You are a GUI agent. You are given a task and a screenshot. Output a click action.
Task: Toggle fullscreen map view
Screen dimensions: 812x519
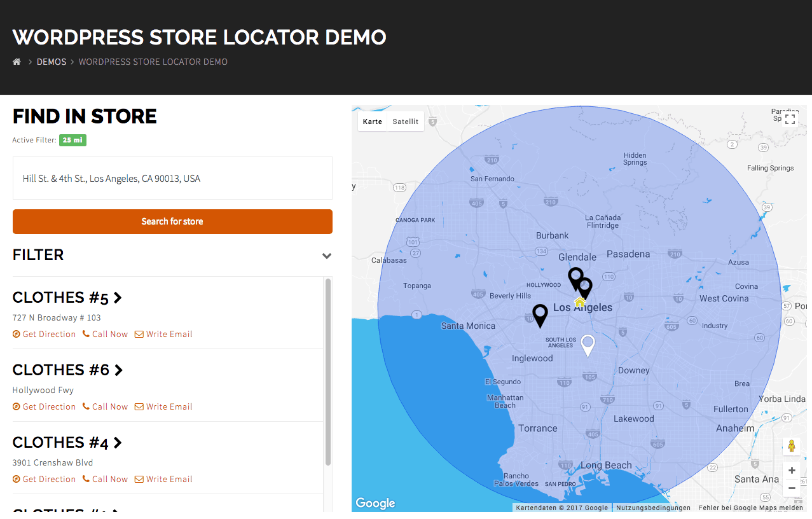tap(790, 119)
